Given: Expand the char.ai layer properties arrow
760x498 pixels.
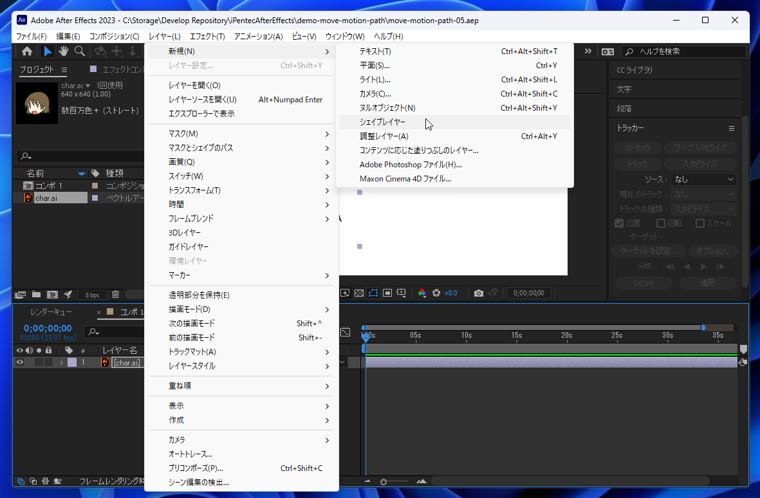Looking at the screenshot, I should click(60, 363).
